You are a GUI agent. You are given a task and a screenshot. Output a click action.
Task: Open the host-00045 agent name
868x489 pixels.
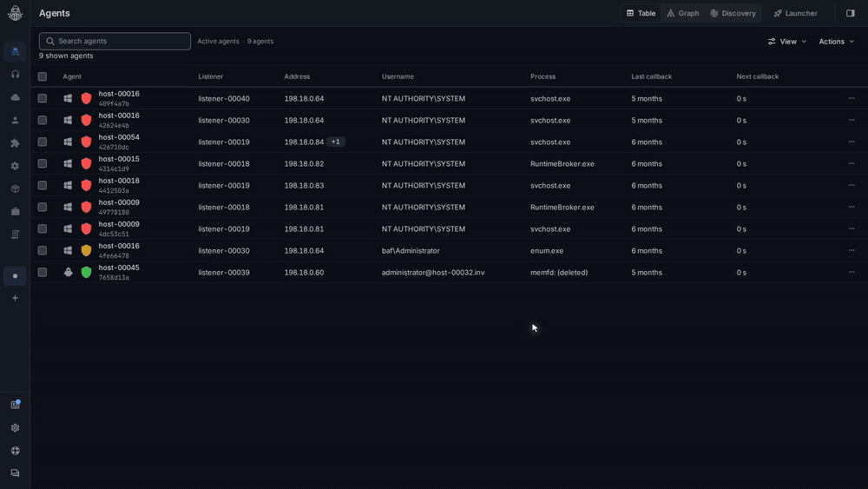(119, 268)
